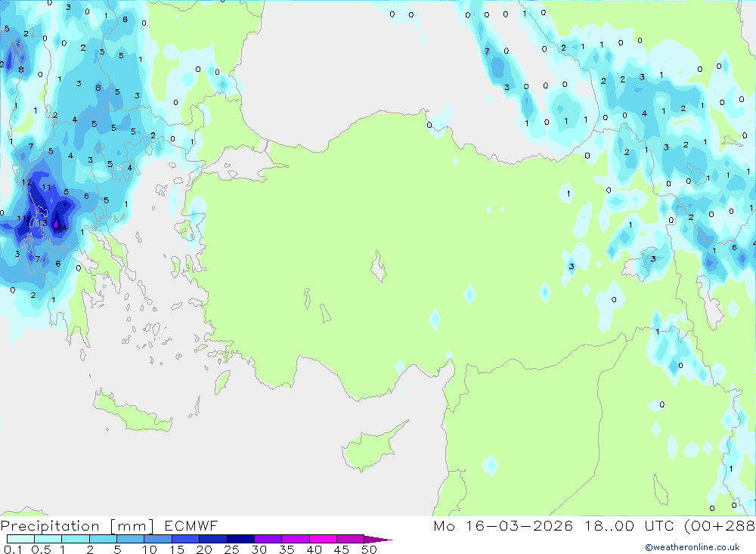
Task: Click the '13' precipitation value on the map
Action: 42,223
